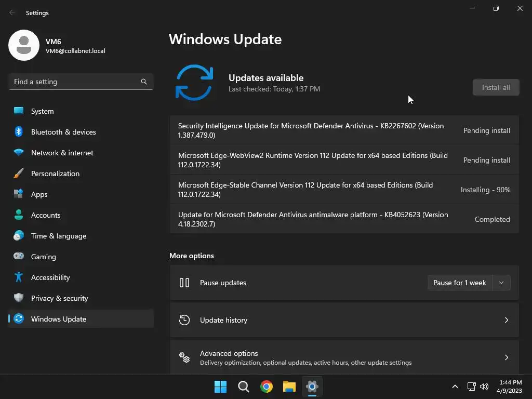The height and width of the screenshot is (399, 532).
Task: Go to Bluetooth & devices settings
Action: 81,131
